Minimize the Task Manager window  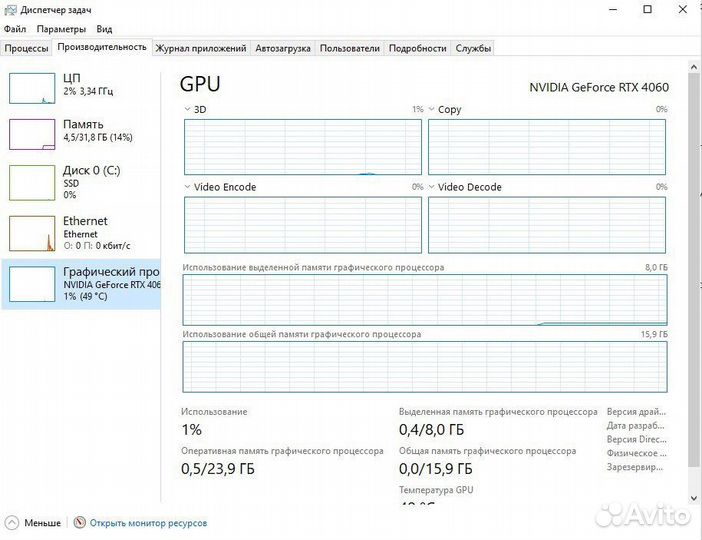click(x=614, y=9)
